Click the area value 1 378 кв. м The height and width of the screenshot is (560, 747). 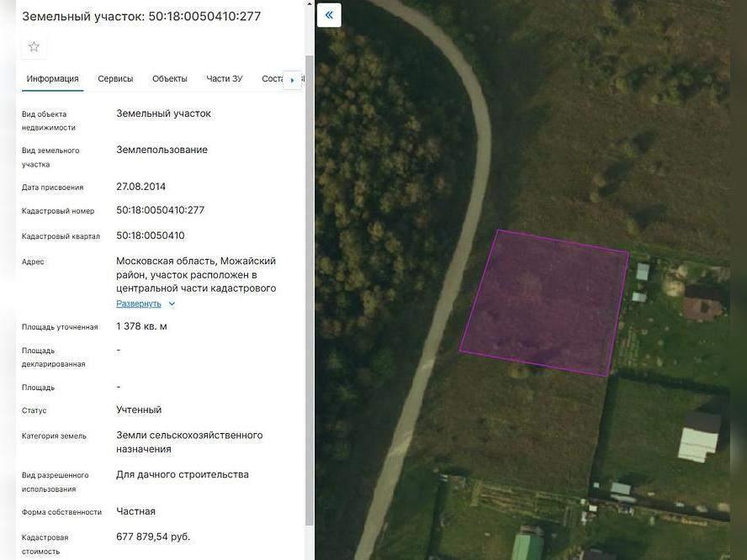(141, 326)
